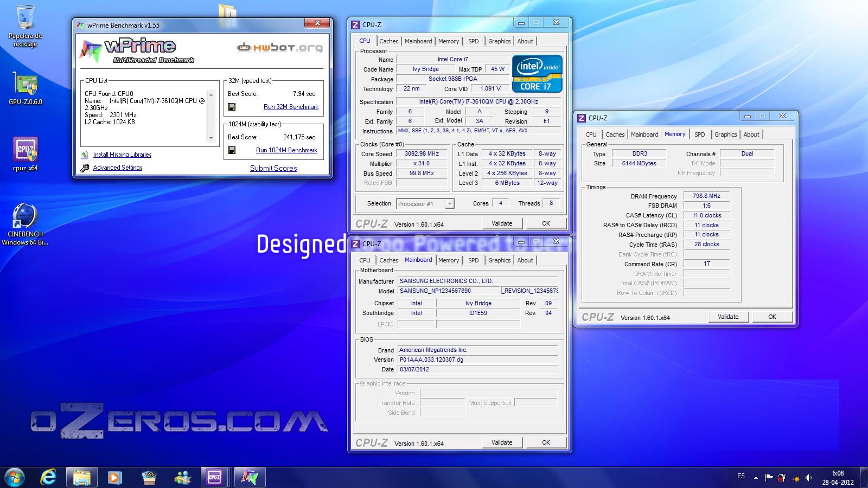Select Graphics tab in the Mainboard CPU-Z window
Image resolution: width=868 pixels, height=488 pixels.
pos(499,260)
